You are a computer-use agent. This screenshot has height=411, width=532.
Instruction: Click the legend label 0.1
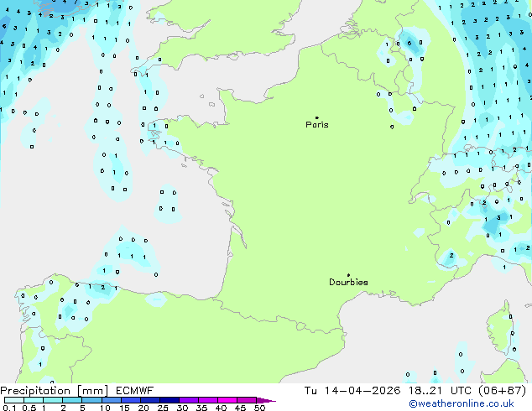9,408
